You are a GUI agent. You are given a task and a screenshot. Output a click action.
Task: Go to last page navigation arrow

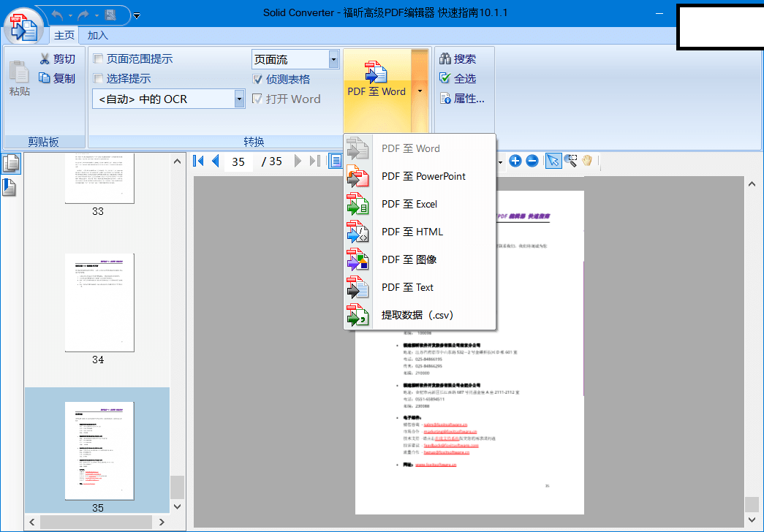click(315, 161)
